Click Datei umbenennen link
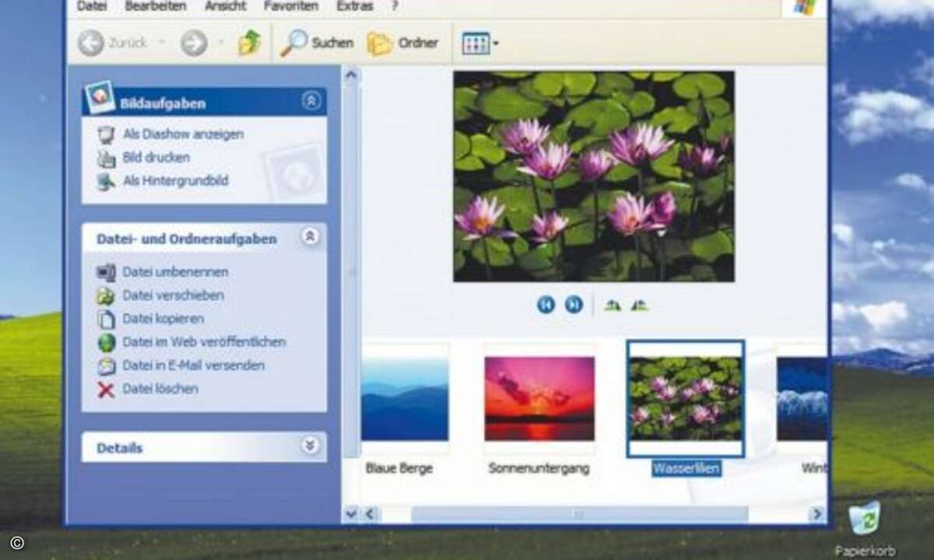 [175, 271]
